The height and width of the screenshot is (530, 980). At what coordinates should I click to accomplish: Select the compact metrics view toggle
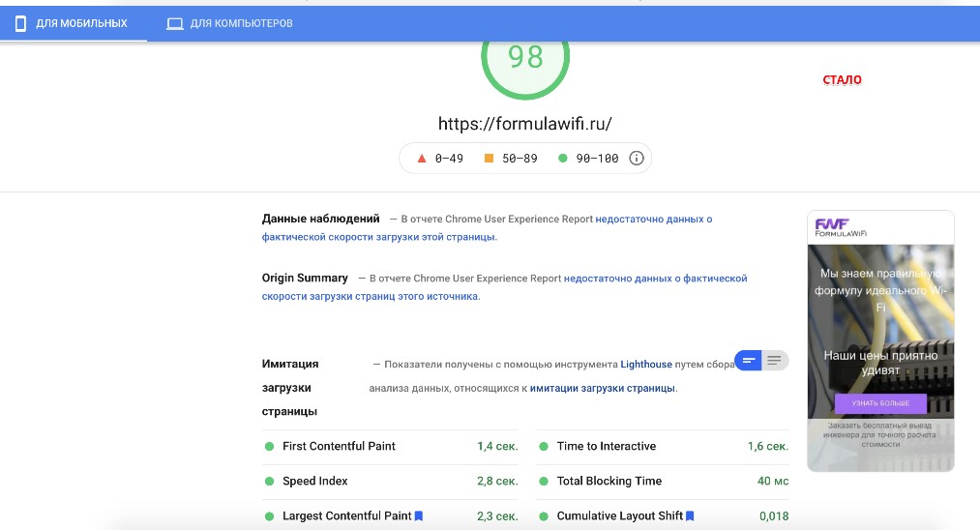point(748,361)
